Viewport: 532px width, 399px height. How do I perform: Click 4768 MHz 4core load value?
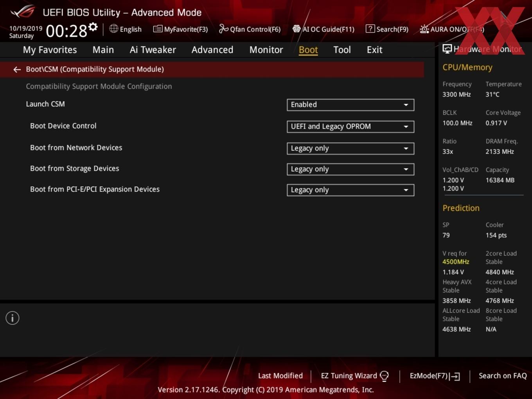500,300
